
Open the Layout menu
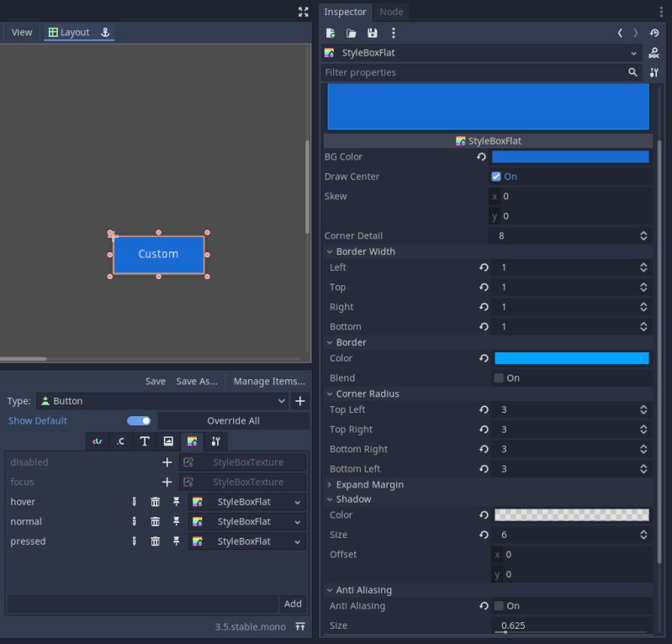click(x=69, y=32)
